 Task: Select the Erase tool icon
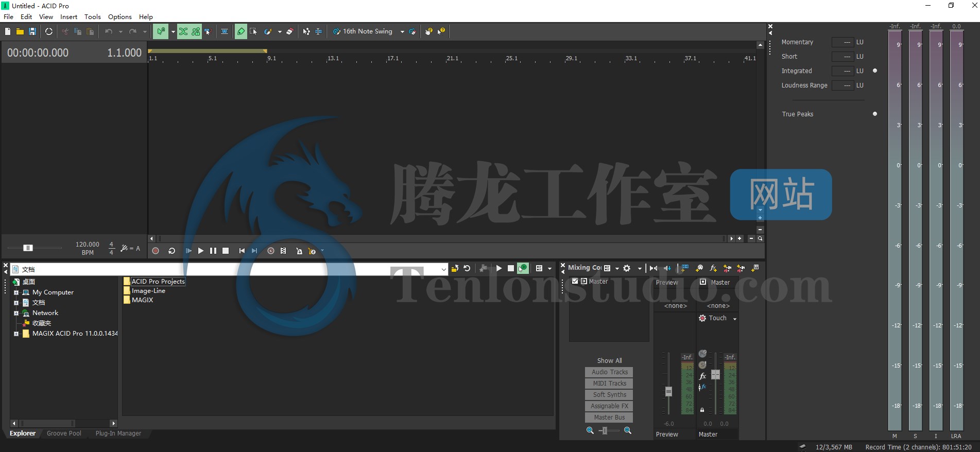(x=290, y=31)
